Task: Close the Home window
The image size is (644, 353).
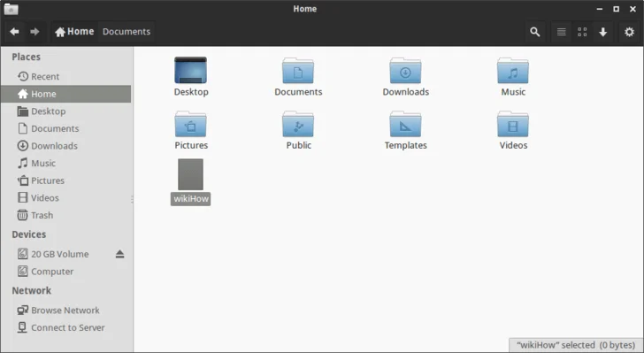Action: point(632,9)
